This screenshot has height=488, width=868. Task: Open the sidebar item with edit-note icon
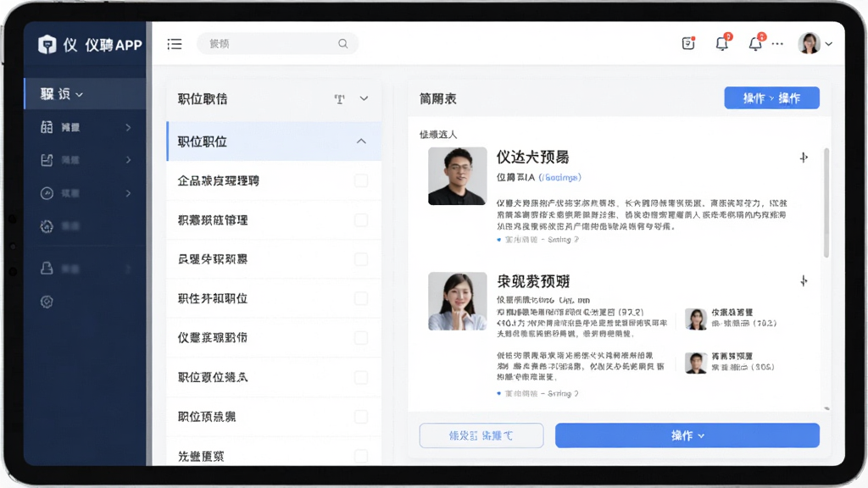(86, 160)
